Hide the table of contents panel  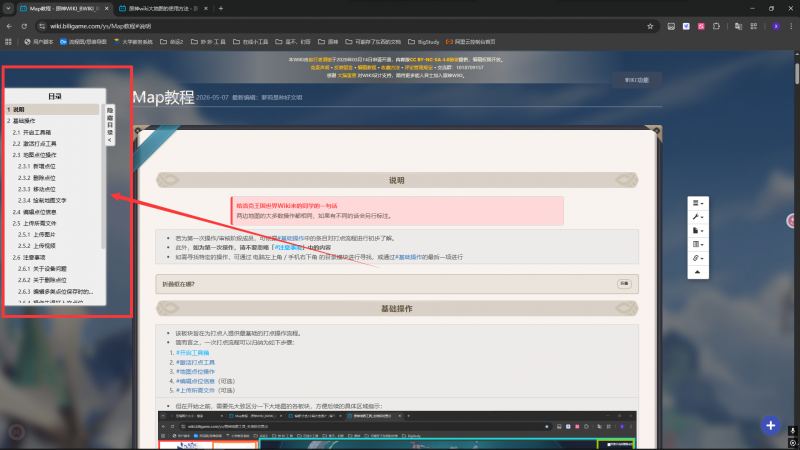110,125
